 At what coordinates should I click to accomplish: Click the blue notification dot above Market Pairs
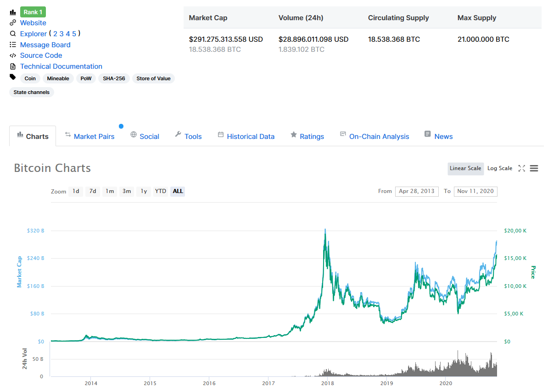[x=121, y=126]
